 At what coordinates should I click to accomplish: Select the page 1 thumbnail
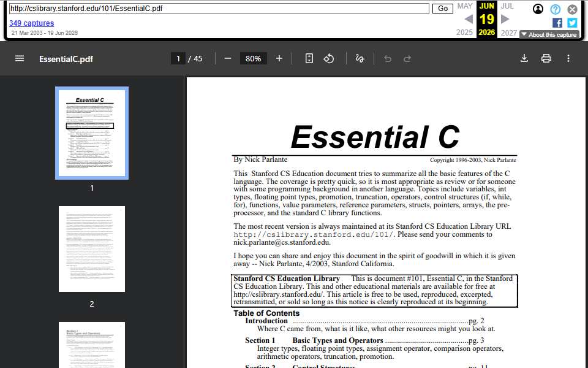click(x=92, y=133)
